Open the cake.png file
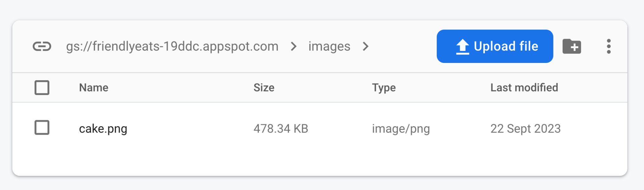The image size is (644, 190). [103, 129]
